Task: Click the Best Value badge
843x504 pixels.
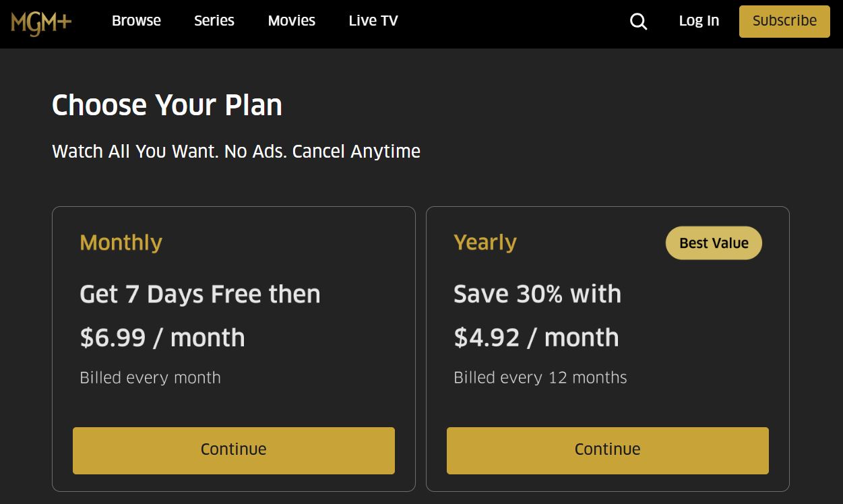Action: pos(714,243)
